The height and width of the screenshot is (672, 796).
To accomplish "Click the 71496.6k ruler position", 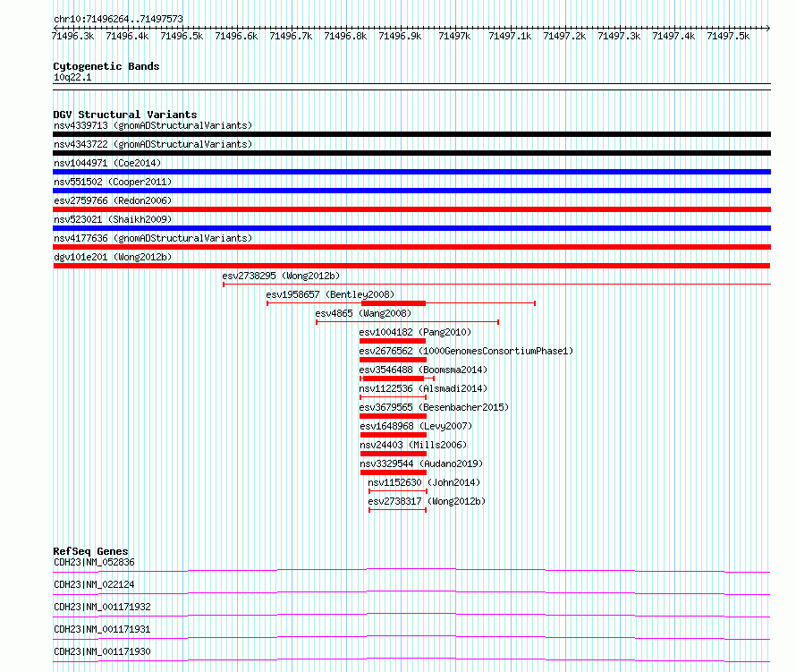I will (236, 36).
